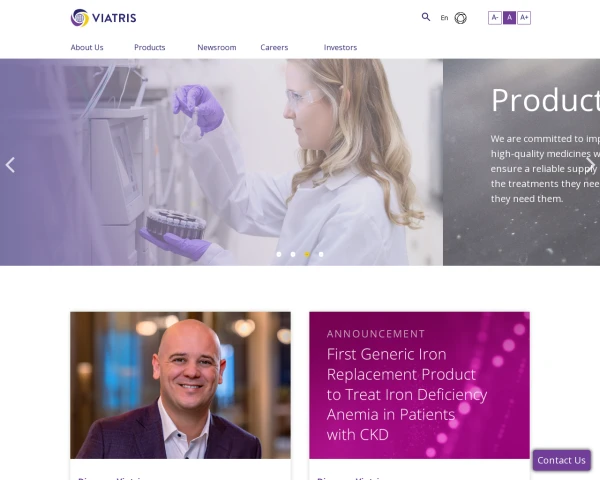Select the fourth carousel dot
Screen dimensions: 600x480
click(x=321, y=254)
